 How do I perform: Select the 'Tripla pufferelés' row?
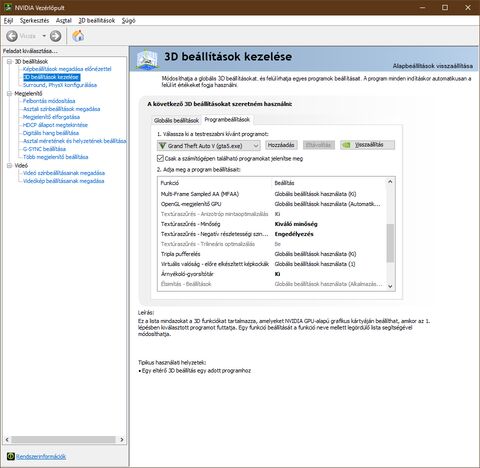[272, 254]
